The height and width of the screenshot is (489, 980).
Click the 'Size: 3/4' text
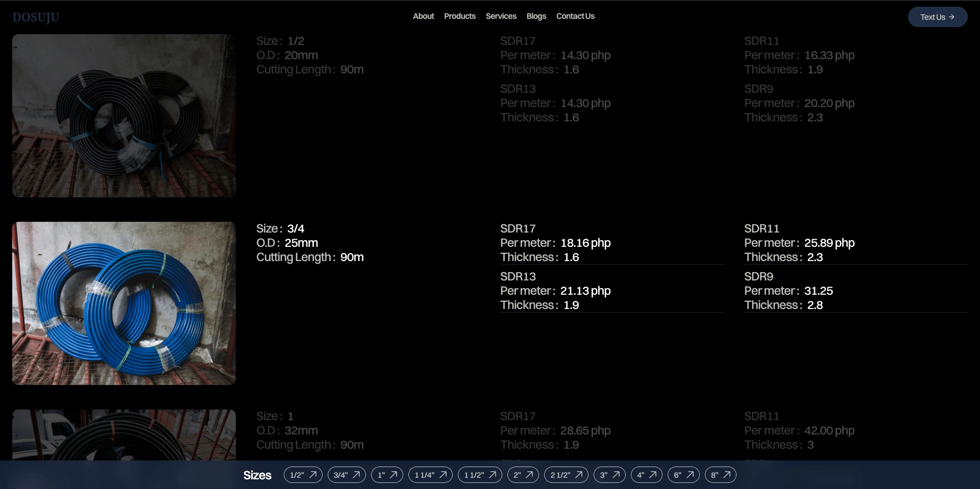point(280,228)
